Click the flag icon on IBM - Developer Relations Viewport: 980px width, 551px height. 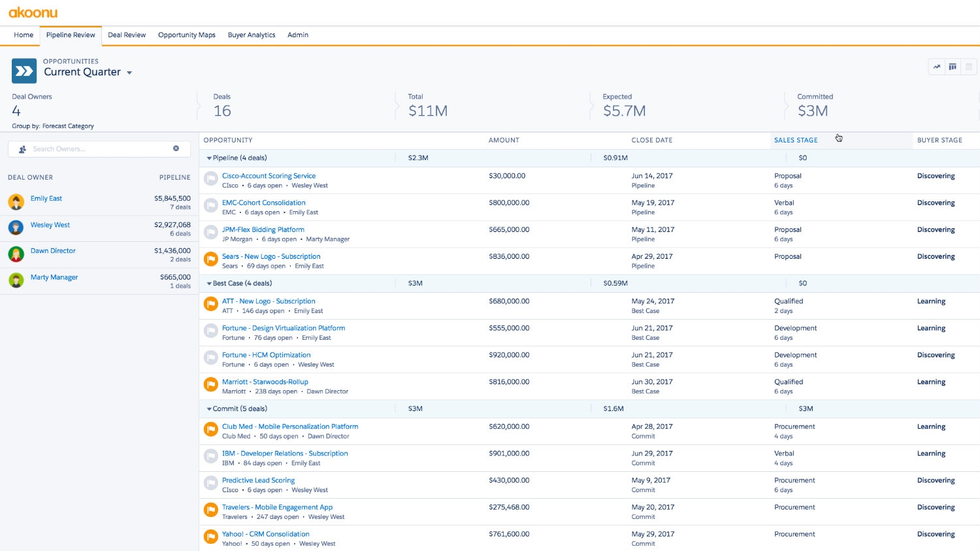pyautogui.click(x=210, y=456)
